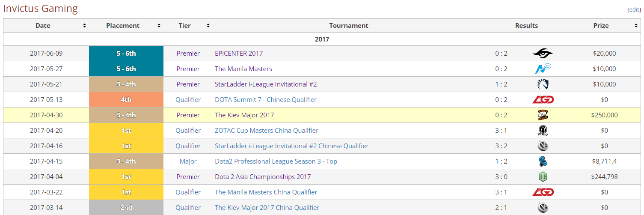644x215 pixels.
Task: Click the Tournament column header
Action: pyautogui.click(x=349, y=26)
